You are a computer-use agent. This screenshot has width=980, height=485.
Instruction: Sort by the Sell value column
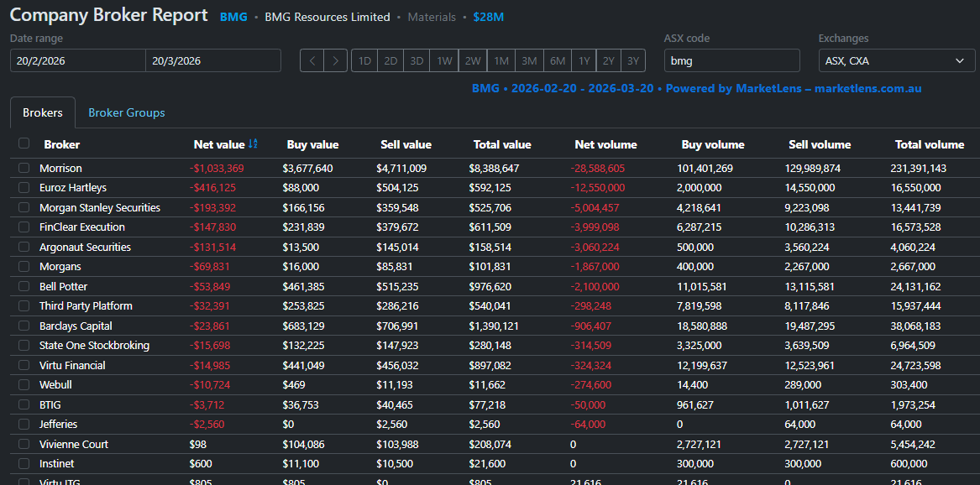click(406, 145)
